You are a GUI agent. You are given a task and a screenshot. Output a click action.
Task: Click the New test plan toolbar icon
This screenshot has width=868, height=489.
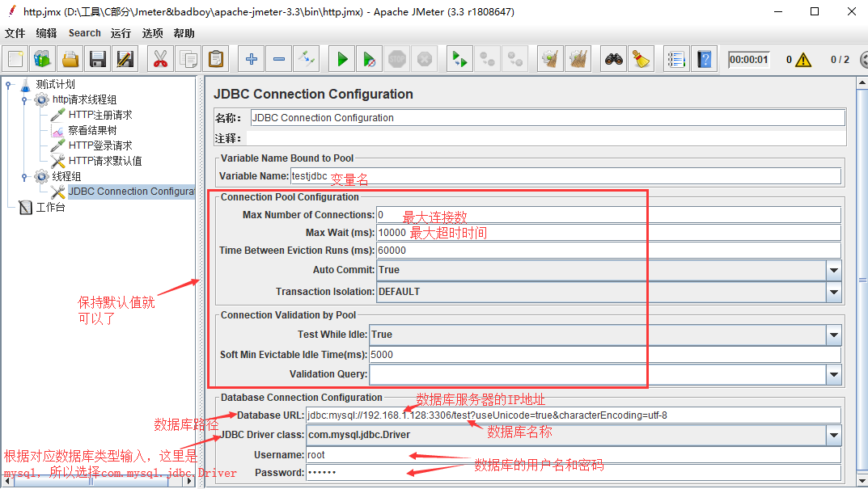(15, 59)
